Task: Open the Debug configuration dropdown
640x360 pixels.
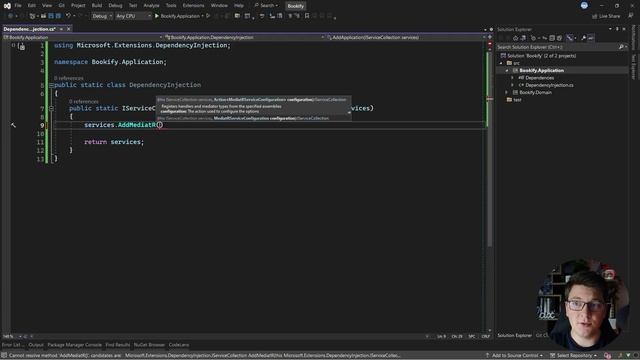Action: pyautogui.click(x=102, y=16)
